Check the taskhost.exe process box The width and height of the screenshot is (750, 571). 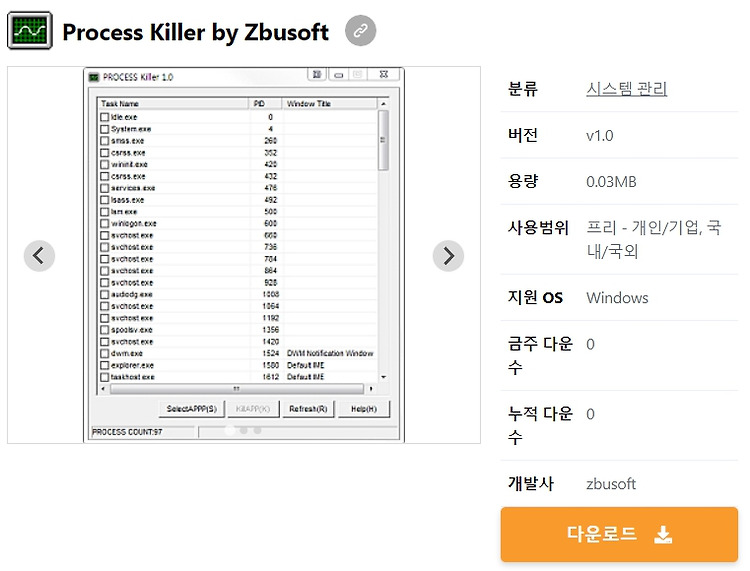tap(105, 377)
